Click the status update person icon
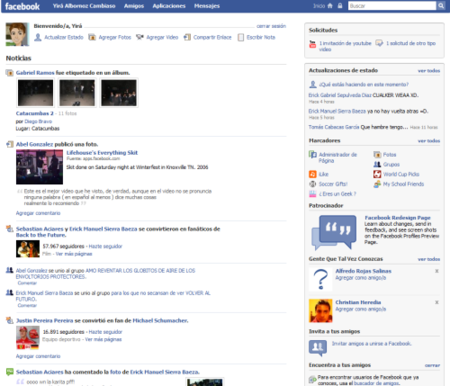Viewport: 450px width, 386px height. [x=313, y=84]
